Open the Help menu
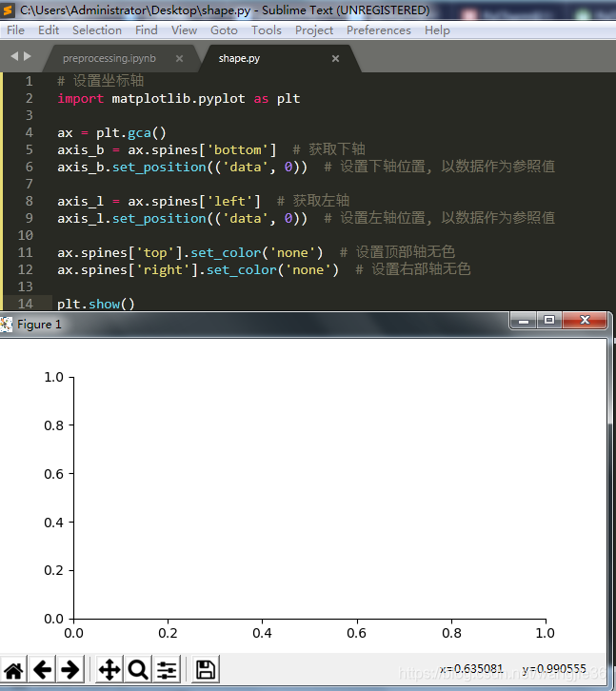 point(437,30)
